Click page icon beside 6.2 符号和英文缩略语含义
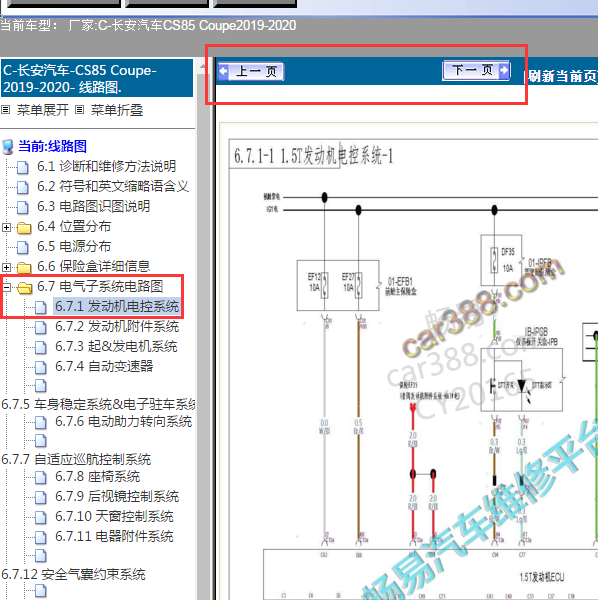Screen dimensions: 598x600 (x=23, y=187)
